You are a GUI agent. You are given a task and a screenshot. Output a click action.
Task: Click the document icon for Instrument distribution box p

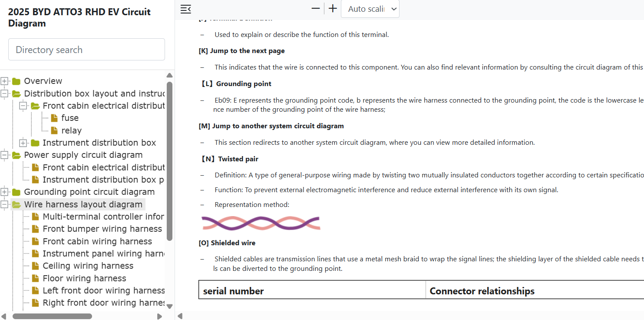(x=36, y=180)
